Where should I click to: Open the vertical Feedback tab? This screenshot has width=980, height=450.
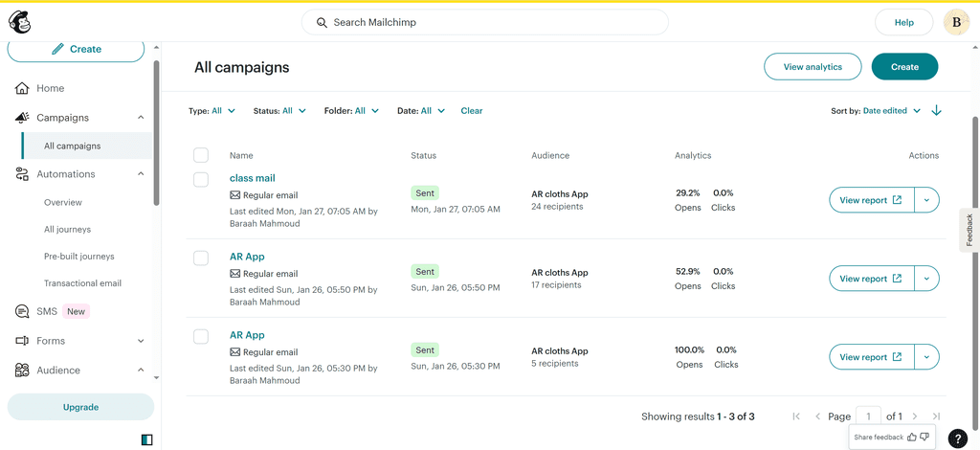pos(969,230)
